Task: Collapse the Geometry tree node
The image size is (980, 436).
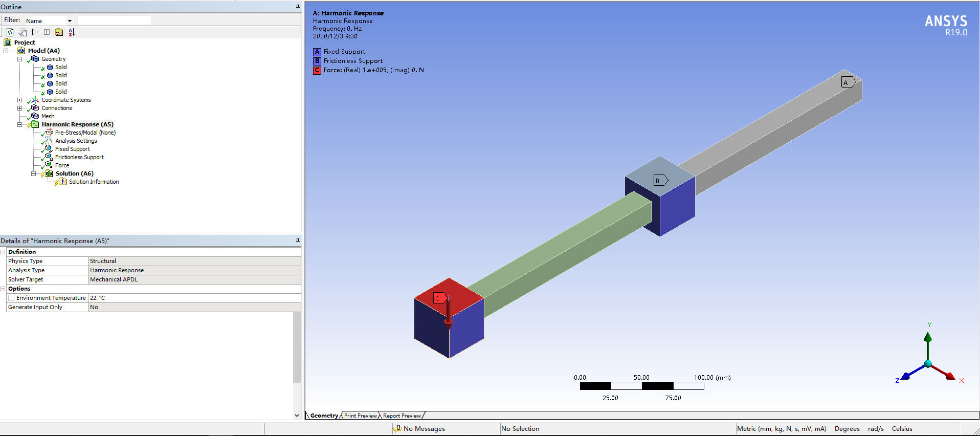Action: coord(20,59)
